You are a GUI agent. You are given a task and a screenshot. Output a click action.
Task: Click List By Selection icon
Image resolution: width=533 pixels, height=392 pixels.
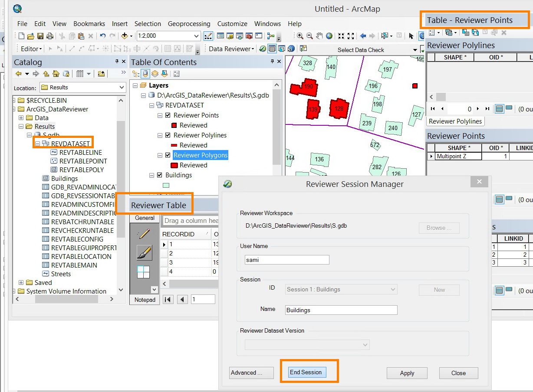[165, 74]
